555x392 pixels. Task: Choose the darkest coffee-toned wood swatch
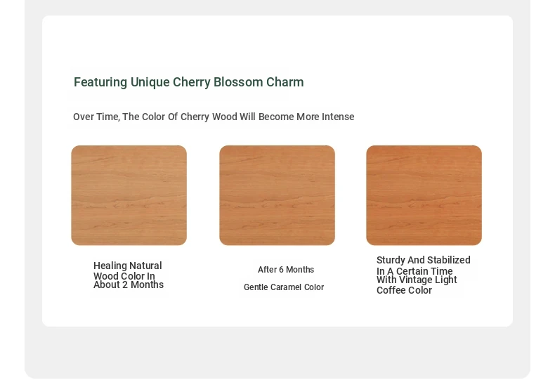424,195
